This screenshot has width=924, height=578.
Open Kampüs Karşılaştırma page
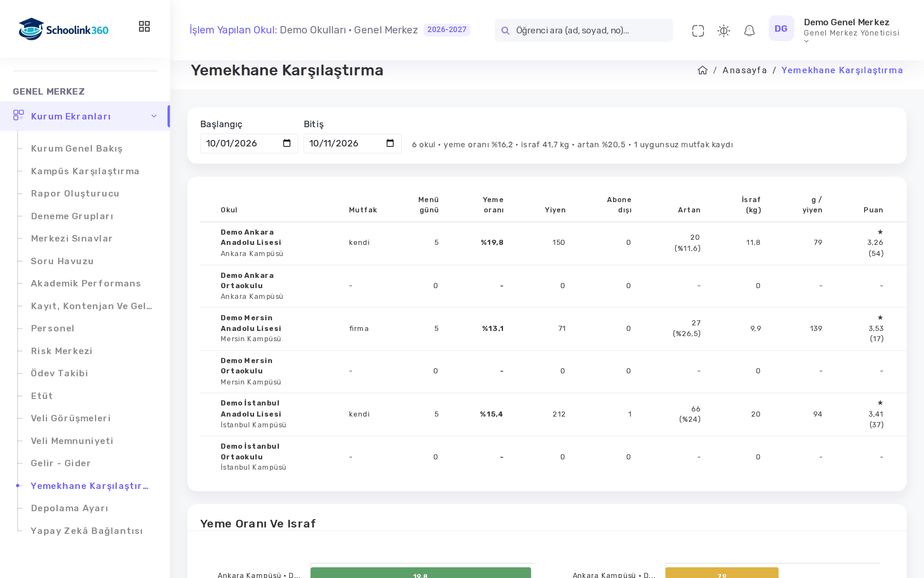click(85, 171)
